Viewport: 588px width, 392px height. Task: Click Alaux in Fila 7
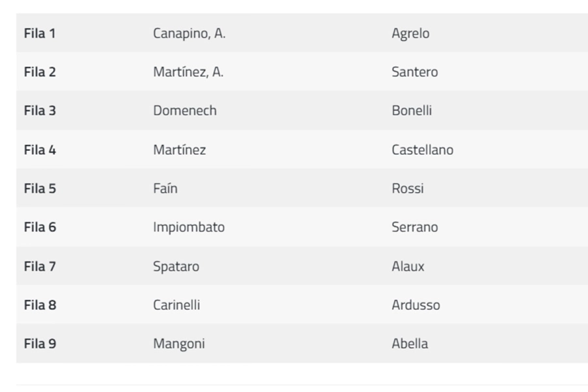coord(408,266)
